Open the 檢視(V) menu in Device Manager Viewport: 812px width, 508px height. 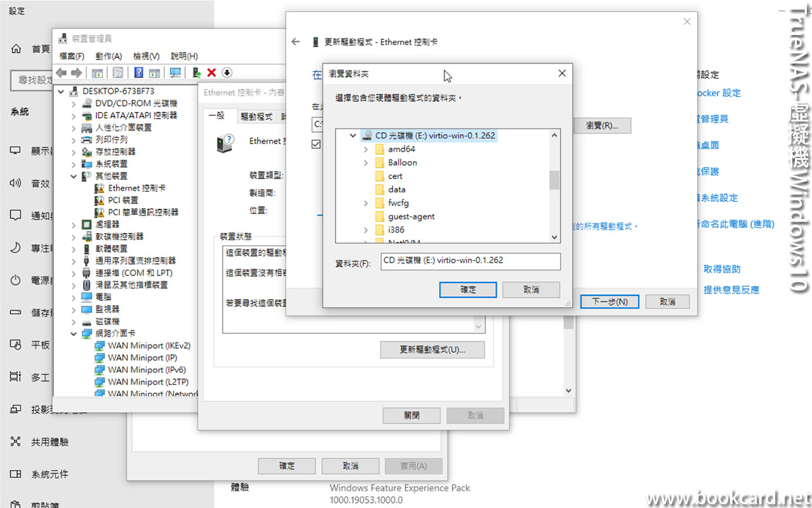[147, 56]
